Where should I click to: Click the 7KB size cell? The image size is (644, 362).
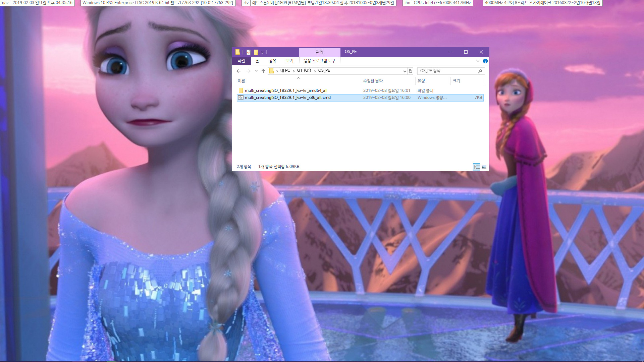(478, 98)
